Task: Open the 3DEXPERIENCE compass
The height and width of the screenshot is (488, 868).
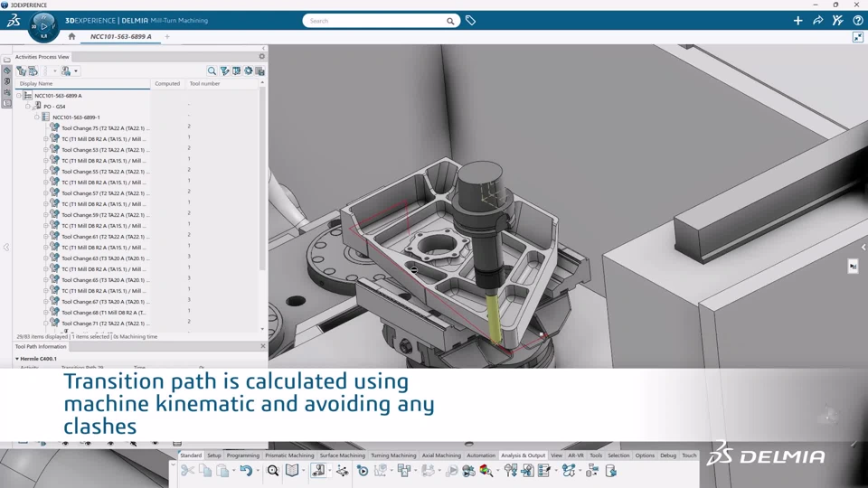Action: [43, 26]
